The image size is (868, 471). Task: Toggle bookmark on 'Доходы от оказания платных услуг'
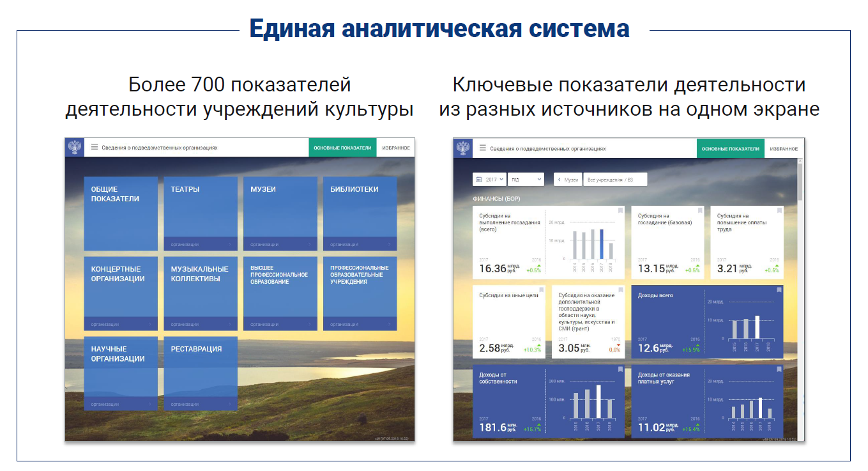[x=779, y=369]
